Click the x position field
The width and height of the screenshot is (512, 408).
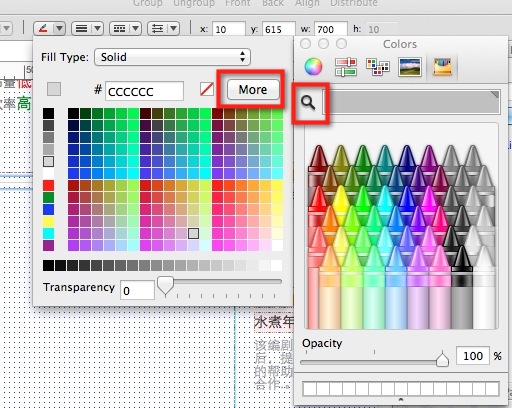point(229,29)
